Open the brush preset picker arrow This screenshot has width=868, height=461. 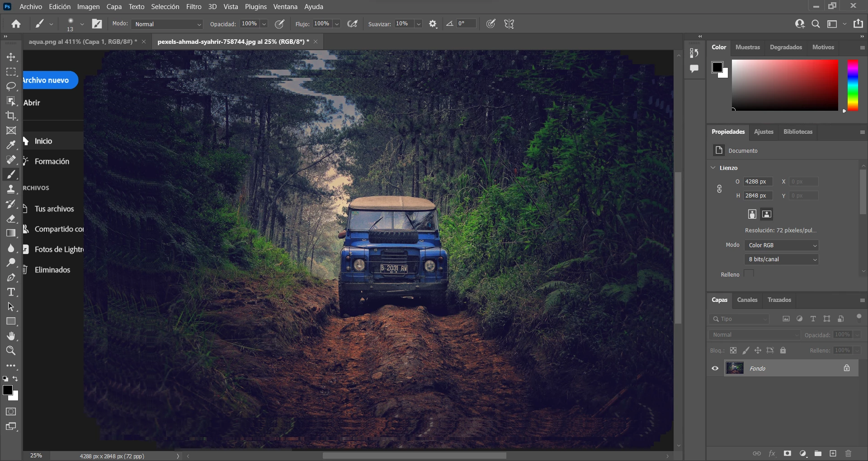pos(82,24)
